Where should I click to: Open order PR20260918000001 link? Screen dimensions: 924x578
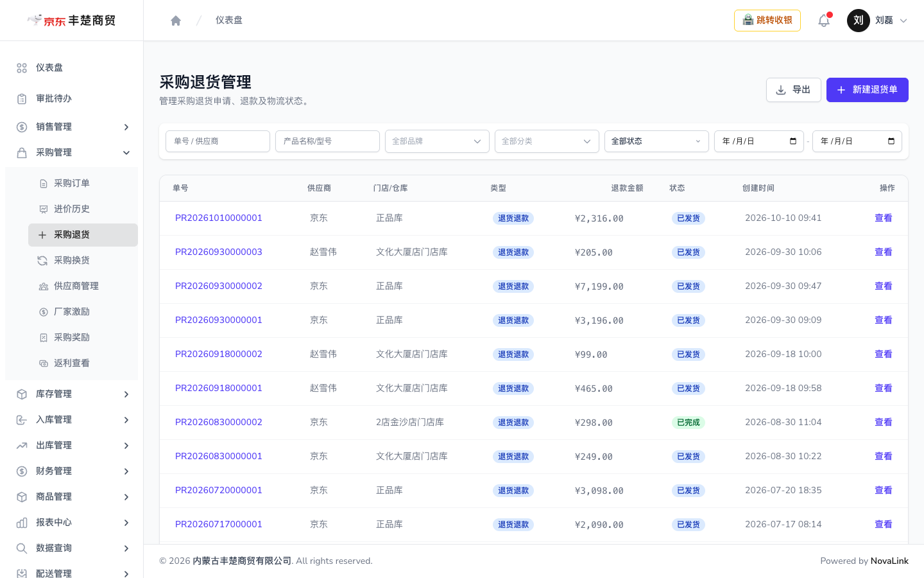coord(219,389)
